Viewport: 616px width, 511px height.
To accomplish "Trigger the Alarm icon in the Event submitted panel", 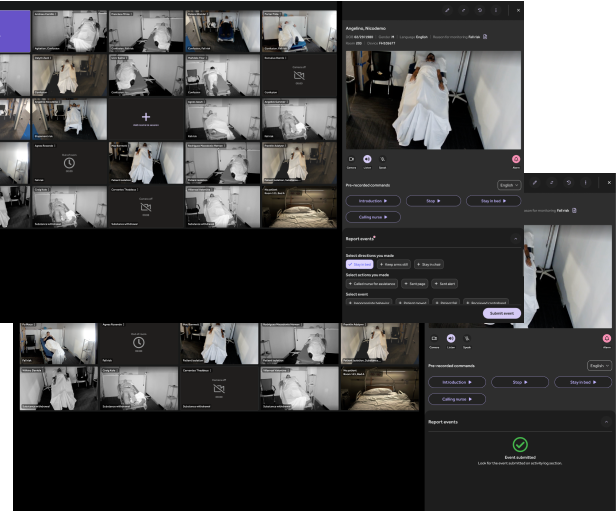I will tap(607, 338).
